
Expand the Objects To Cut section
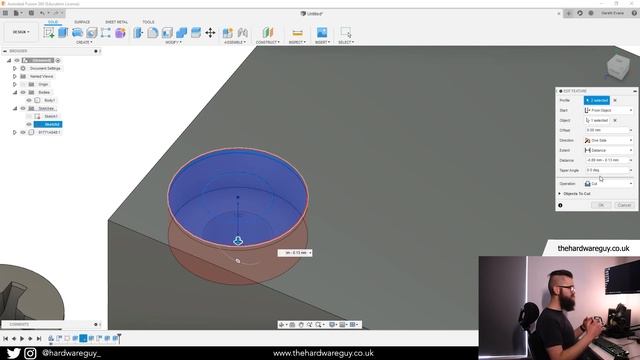click(560, 193)
